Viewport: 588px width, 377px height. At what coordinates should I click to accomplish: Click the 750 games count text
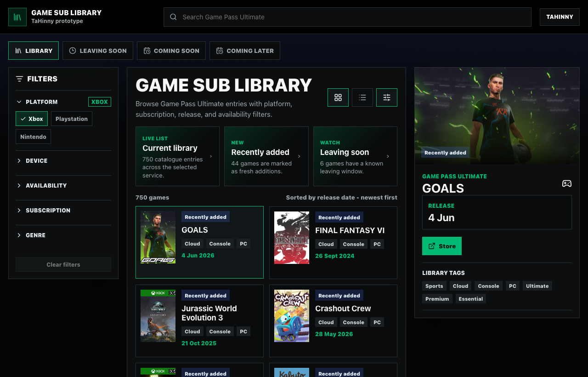153,197
